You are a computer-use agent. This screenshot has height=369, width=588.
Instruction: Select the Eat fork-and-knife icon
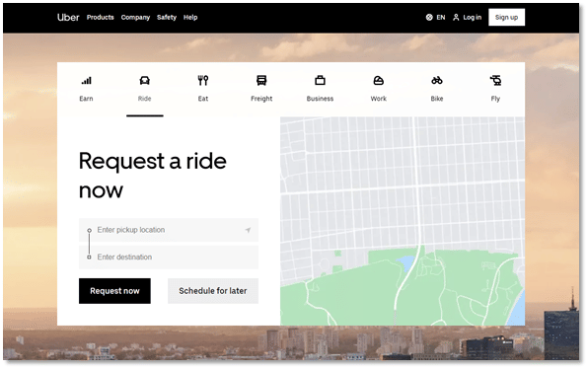[x=203, y=80]
